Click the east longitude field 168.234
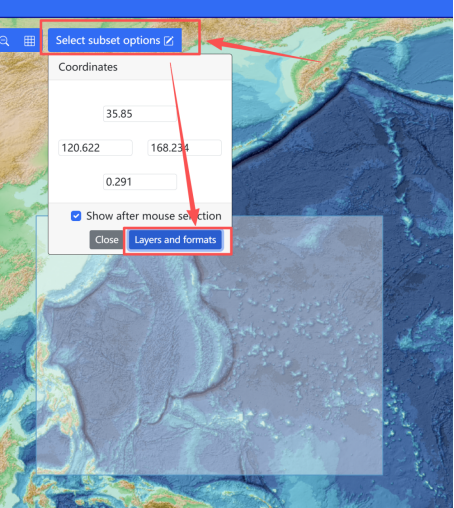Viewport: 454px width, 508px height. tap(184, 148)
